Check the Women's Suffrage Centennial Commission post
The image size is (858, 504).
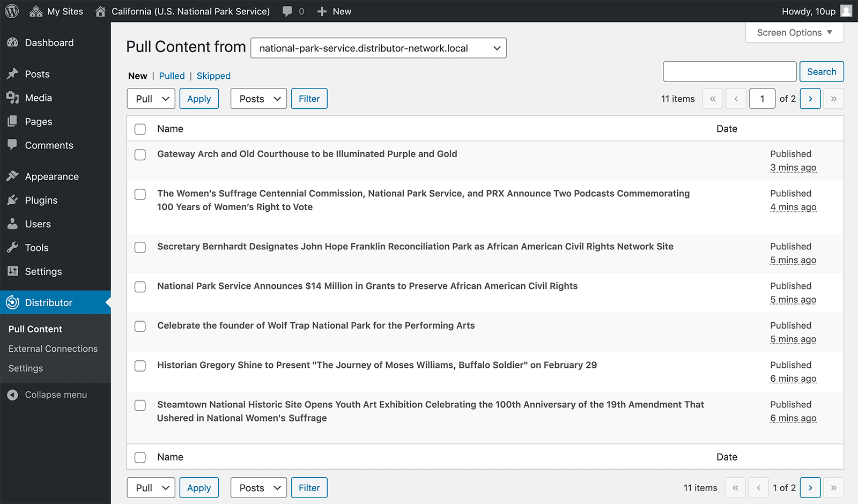coord(140,194)
